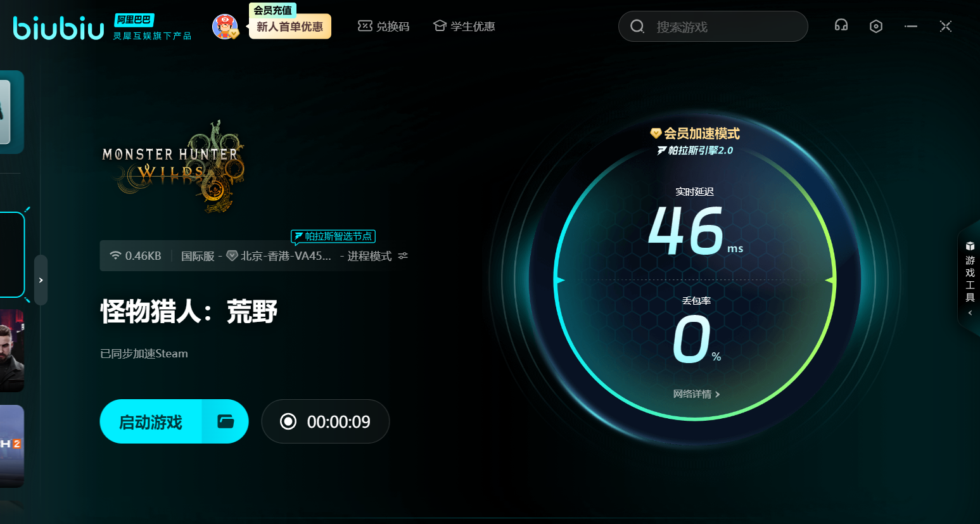Select the highlighted game card in sidebar

coord(12,255)
